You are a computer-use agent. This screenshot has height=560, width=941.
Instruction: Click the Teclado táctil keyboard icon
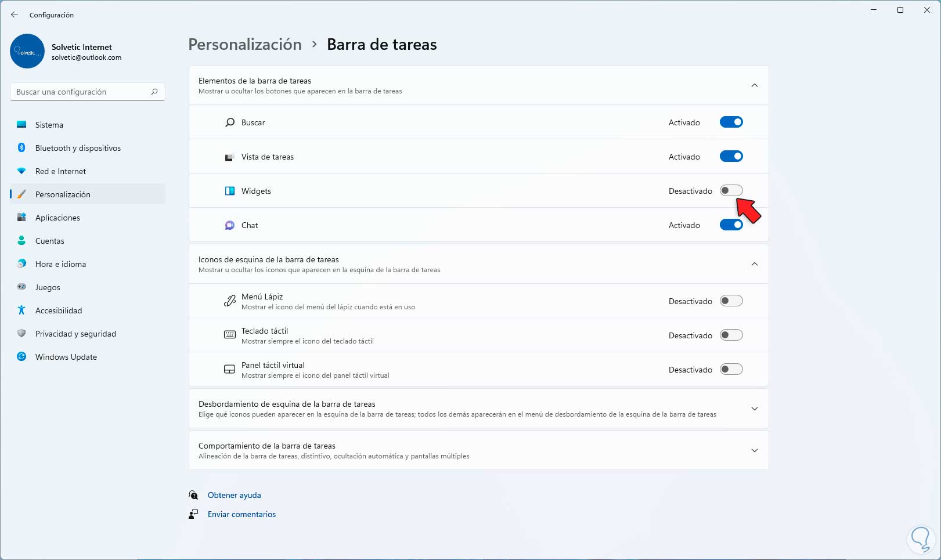click(230, 335)
